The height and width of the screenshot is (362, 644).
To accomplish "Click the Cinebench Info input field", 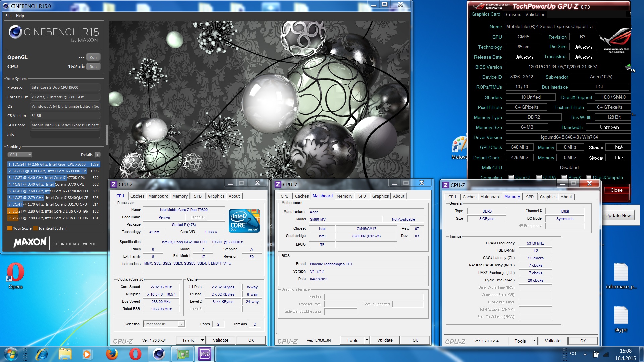I will pos(65,134).
